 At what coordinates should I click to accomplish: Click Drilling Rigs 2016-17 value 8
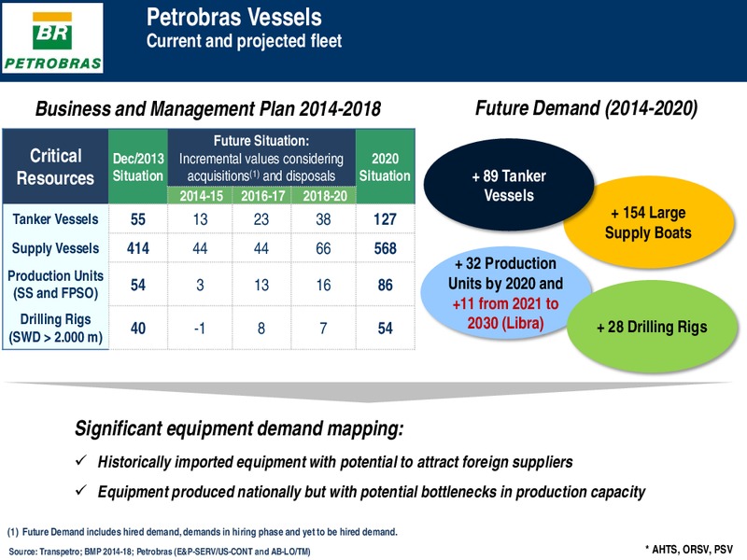[x=261, y=329]
